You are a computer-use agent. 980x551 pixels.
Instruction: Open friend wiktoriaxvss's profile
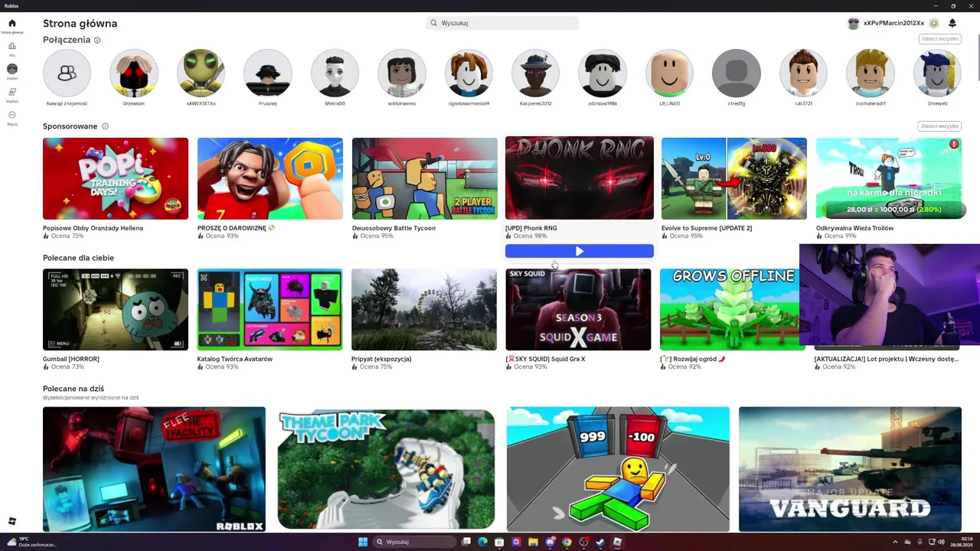(402, 73)
